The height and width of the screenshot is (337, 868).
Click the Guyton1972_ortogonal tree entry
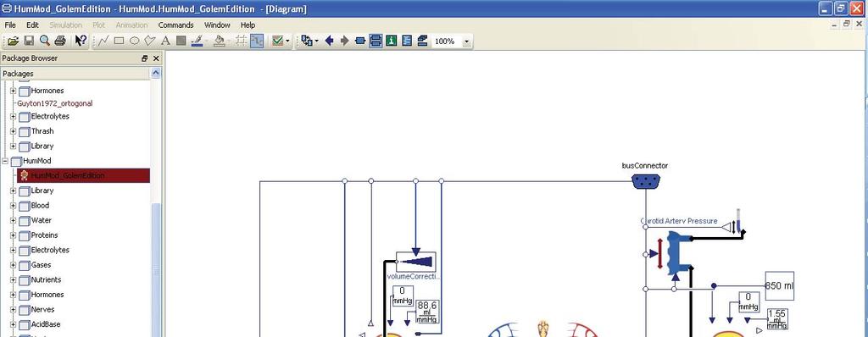click(55, 103)
